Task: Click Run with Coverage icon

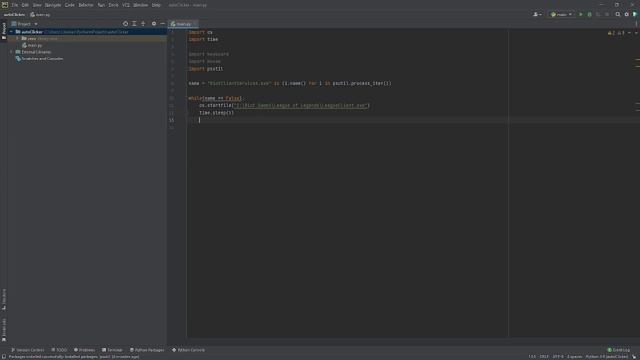Action: (598, 14)
